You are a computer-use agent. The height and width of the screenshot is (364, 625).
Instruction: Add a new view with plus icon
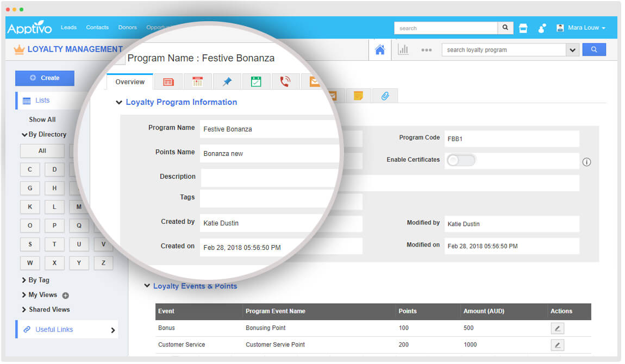66,297
